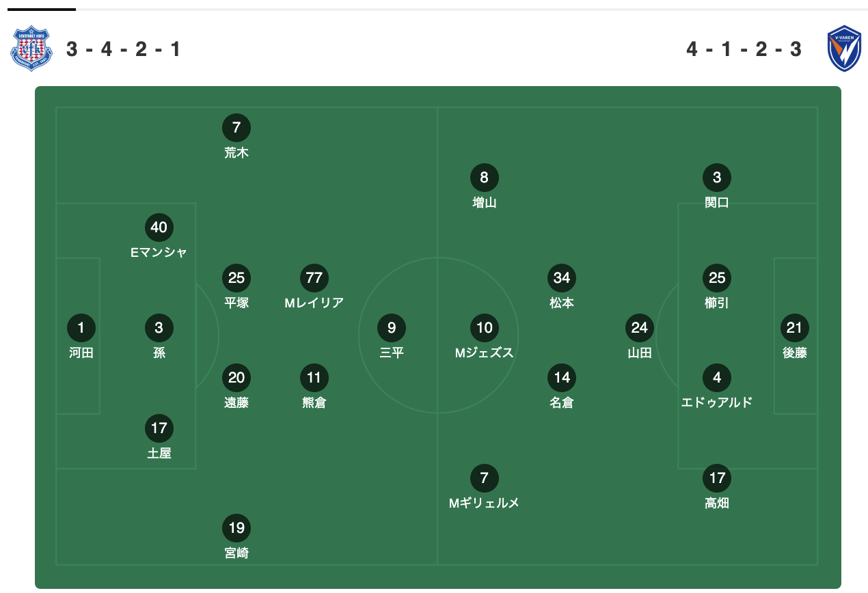Click the player name 熊倉
Screen dimensions: 868x593
[x=314, y=403]
